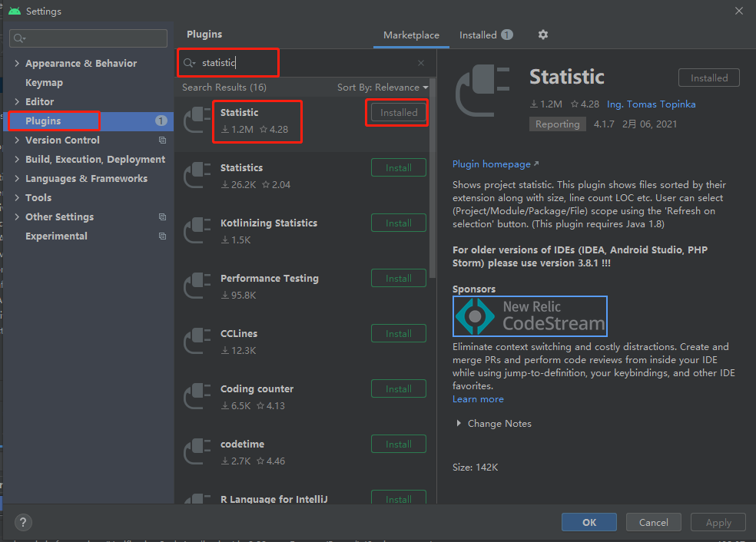This screenshot has width=756, height=542.
Task: Open the plugins gear settings icon
Action: (x=542, y=35)
